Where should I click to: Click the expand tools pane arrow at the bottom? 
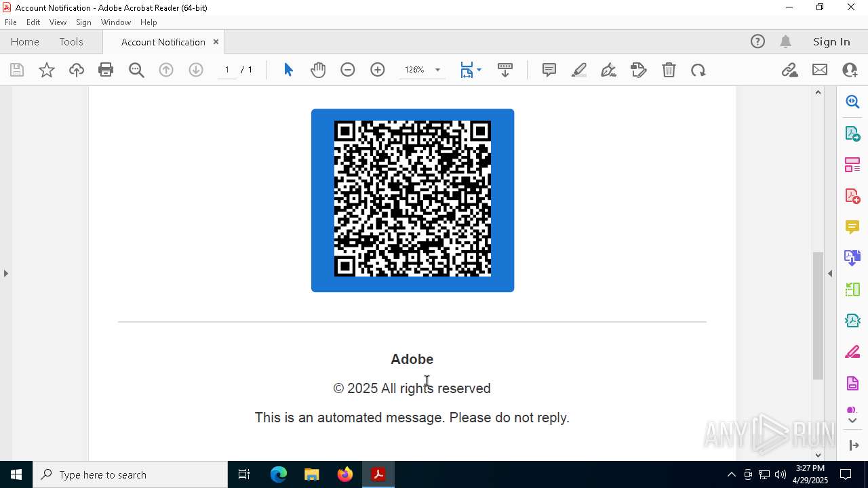(853, 445)
